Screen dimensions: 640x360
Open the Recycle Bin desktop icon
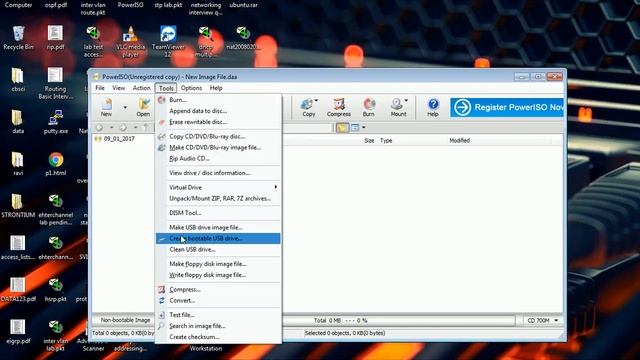(18, 38)
